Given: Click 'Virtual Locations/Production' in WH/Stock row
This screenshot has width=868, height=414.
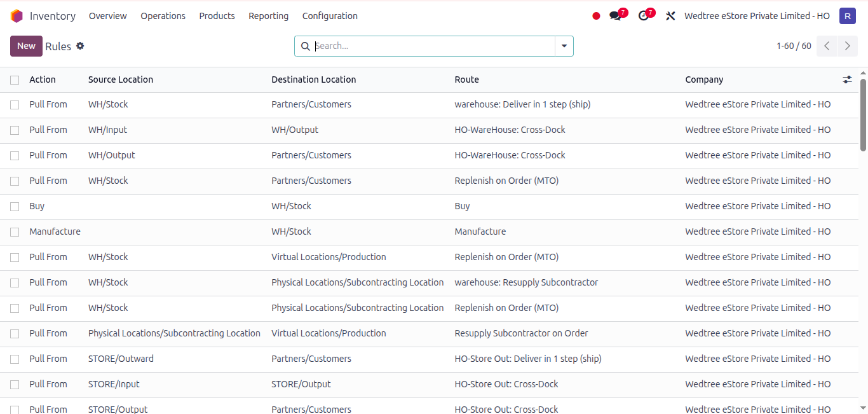Looking at the screenshot, I should (x=329, y=257).
